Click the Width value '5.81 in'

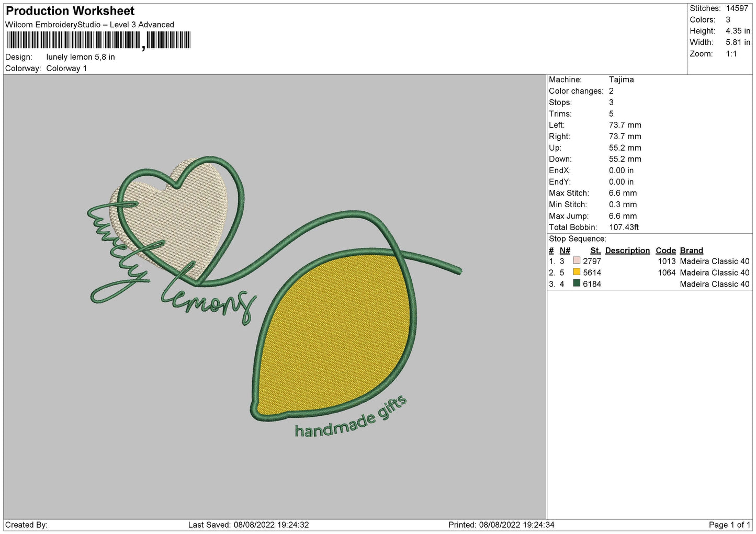point(738,42)
